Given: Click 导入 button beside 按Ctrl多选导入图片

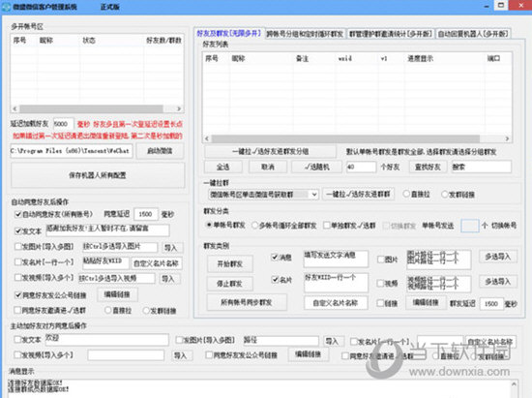Looking at the screenshot, I should pyautogui.click(x=171, y=248).
